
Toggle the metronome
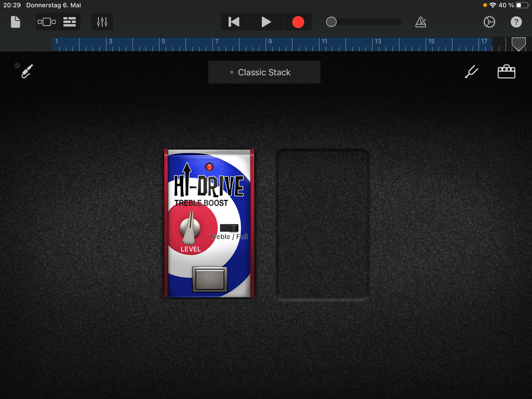(421, 22)
